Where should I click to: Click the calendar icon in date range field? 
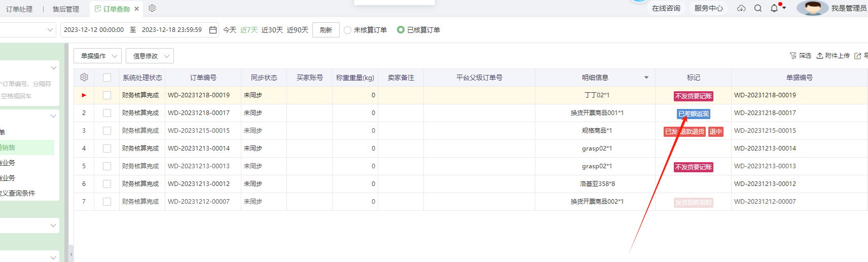pos(213,30)
